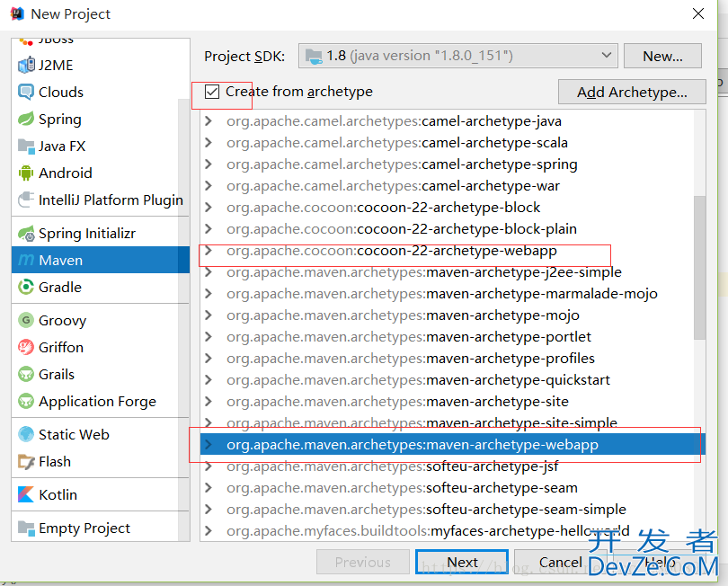Choose Empty Project in the list
The height and width of the screenshot is (586, 728).
tap(101, 528)
